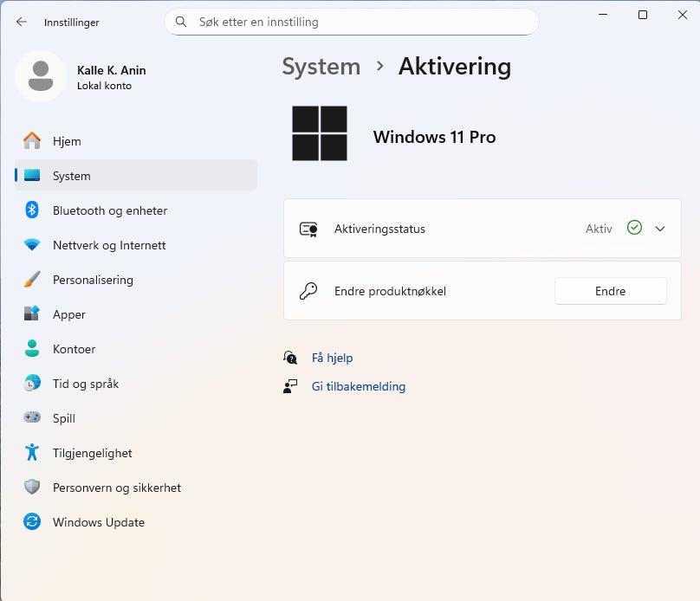This screenshot has height=601, width=700.
Task: Click the Tid og språk globe icon
Action: point(32,383)
